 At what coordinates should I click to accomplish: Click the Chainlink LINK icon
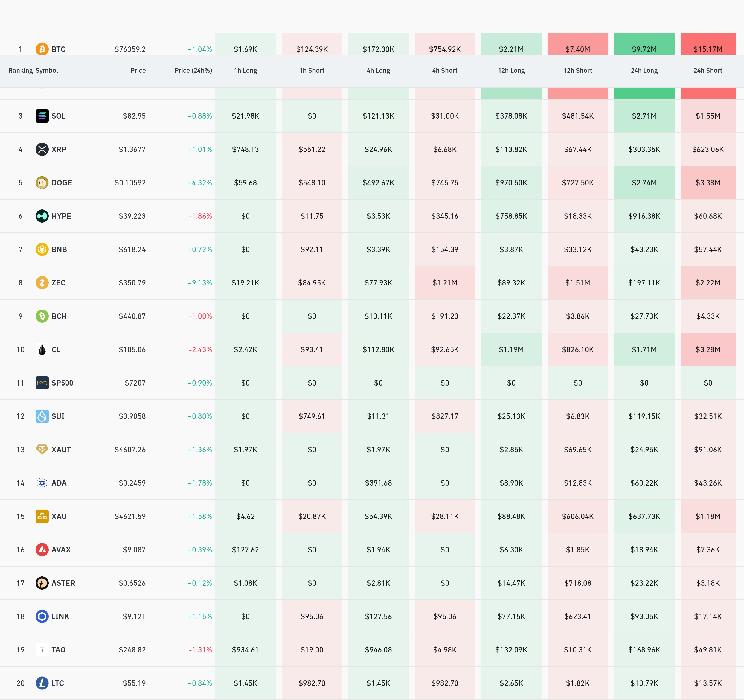[x=42, y=616]
